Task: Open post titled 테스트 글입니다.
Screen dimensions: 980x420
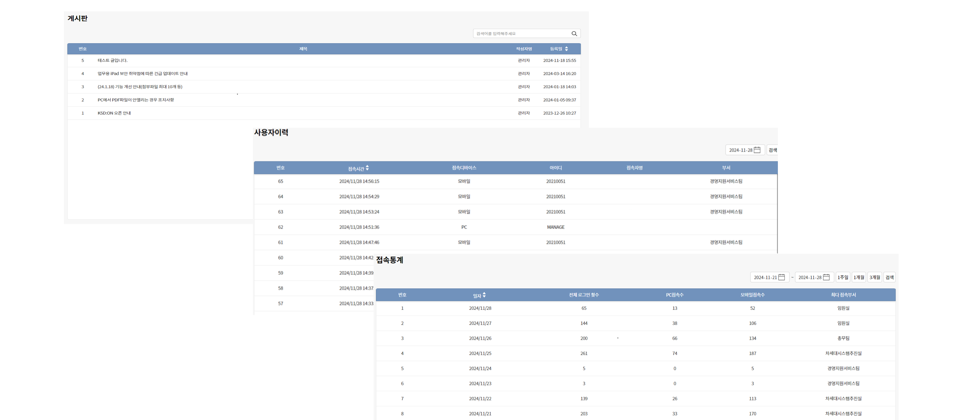Action: pos(113,60)
